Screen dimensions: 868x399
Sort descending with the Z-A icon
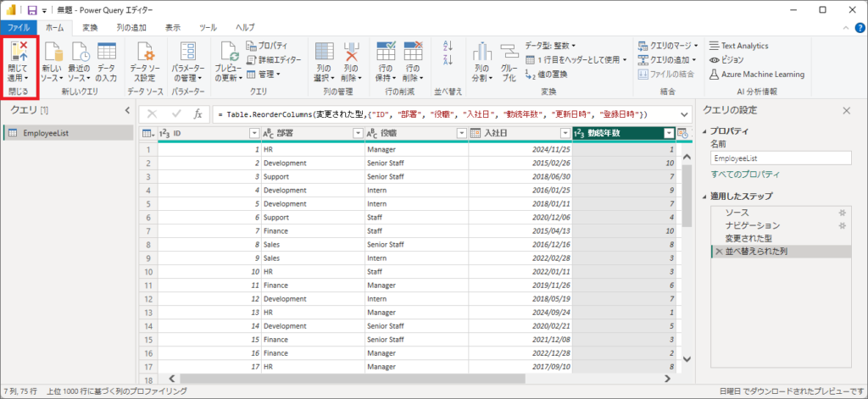pos(448,60)
